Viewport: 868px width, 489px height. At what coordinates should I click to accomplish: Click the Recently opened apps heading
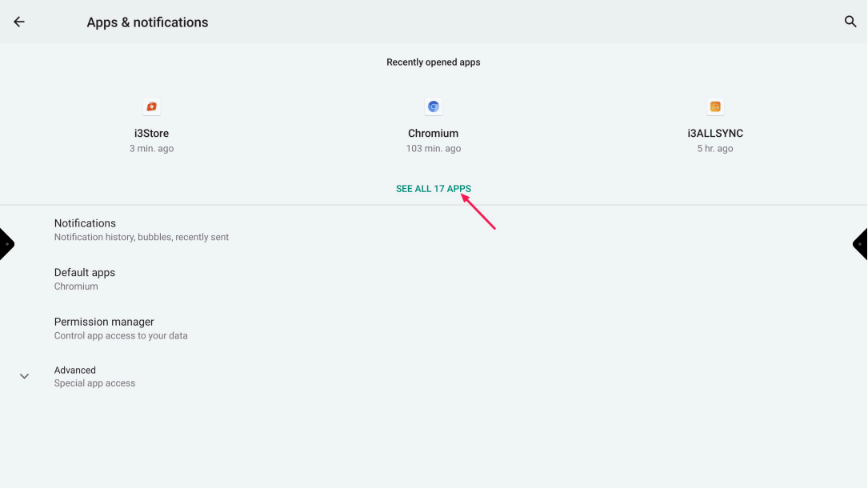point(433,62)
